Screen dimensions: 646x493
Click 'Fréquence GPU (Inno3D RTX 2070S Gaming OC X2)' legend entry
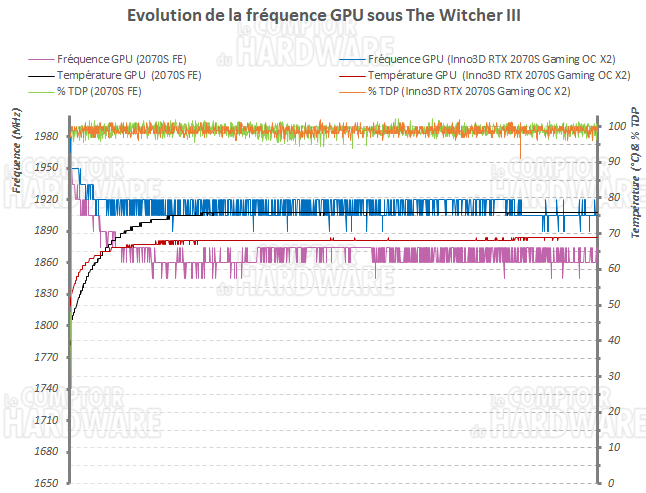tap(491, 59)
